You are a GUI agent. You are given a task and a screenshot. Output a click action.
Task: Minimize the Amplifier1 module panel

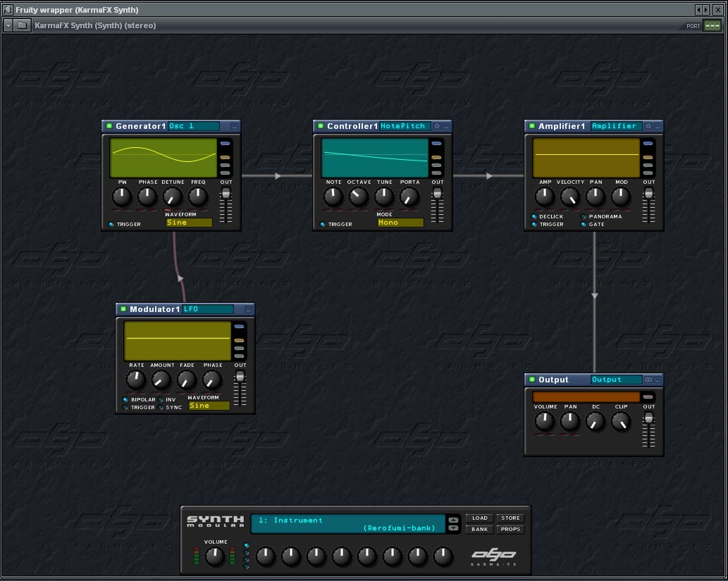click(658, 126)
